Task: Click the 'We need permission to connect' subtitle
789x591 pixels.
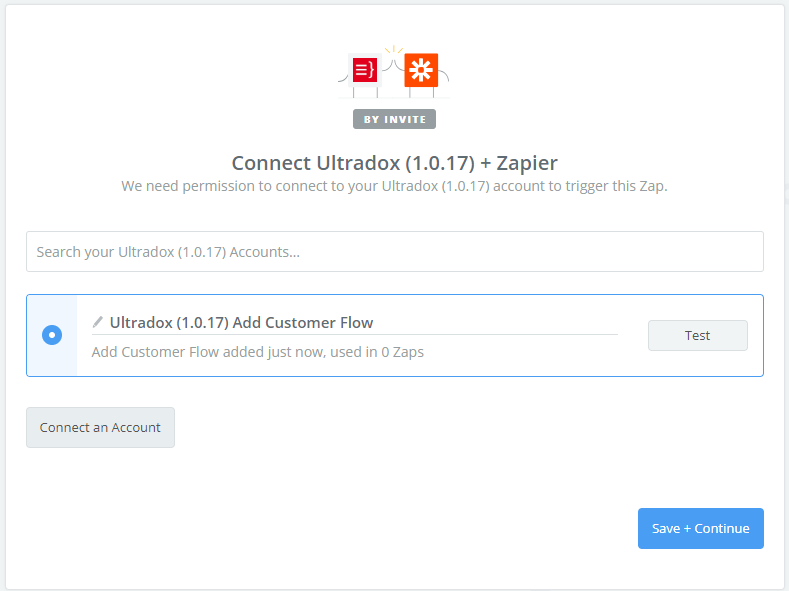Action: 394,186
